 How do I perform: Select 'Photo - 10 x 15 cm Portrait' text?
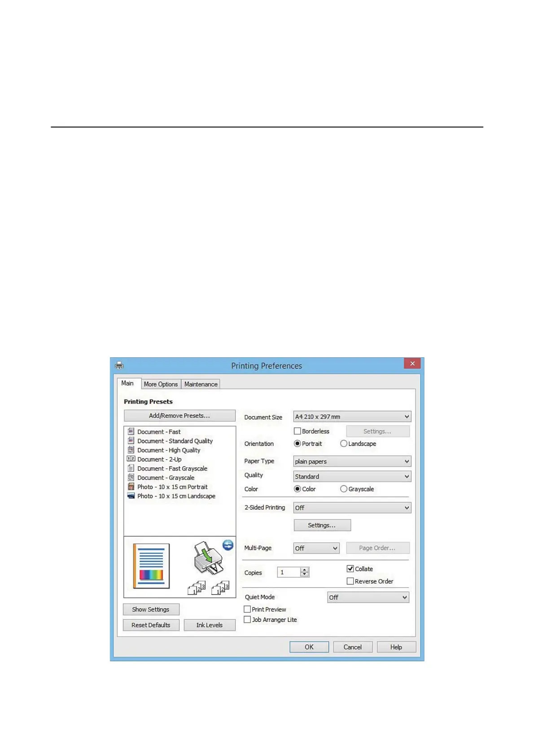(172, 487)
